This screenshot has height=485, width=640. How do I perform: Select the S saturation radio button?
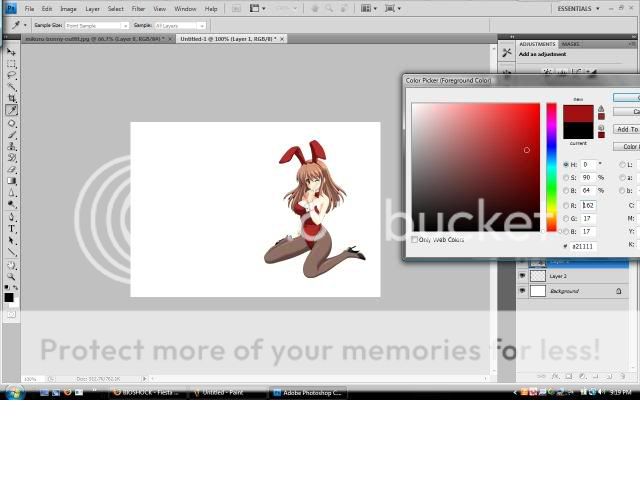[x=566, y=178]
